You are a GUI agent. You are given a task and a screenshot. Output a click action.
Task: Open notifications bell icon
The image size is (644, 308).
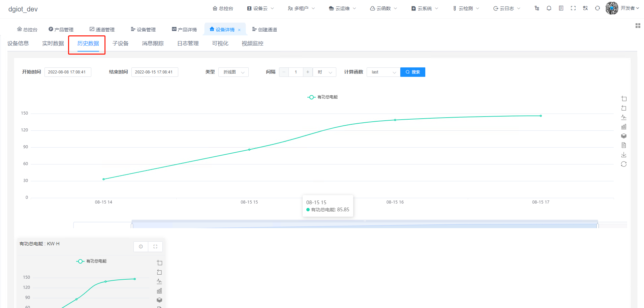pos(549,8)
